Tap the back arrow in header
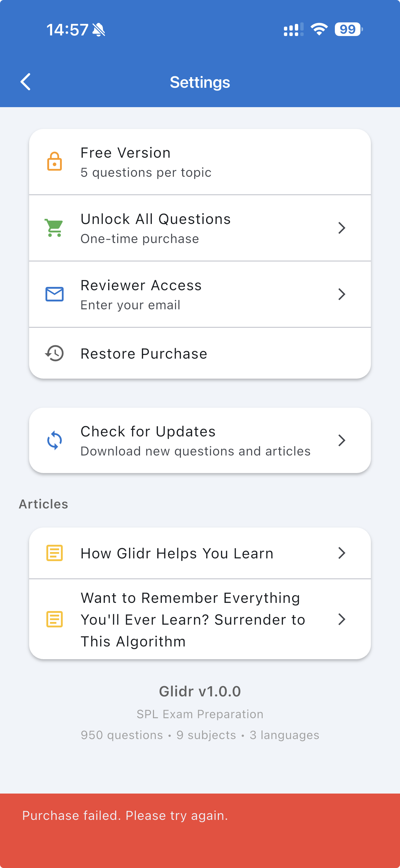Viewport: 400px width, 868px height. [26, 82]
